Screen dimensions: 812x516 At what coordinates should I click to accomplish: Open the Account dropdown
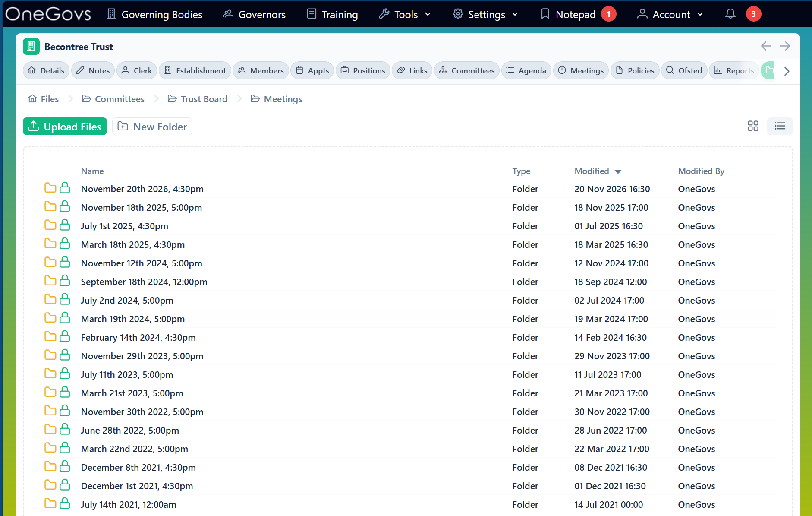point(670,14)
